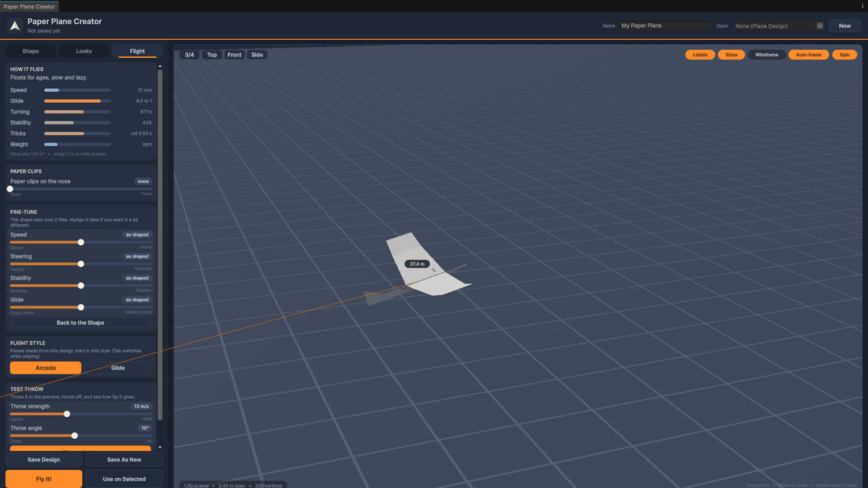
Task: Click the PAPER CLIPS heading
Action: [26, 171]
